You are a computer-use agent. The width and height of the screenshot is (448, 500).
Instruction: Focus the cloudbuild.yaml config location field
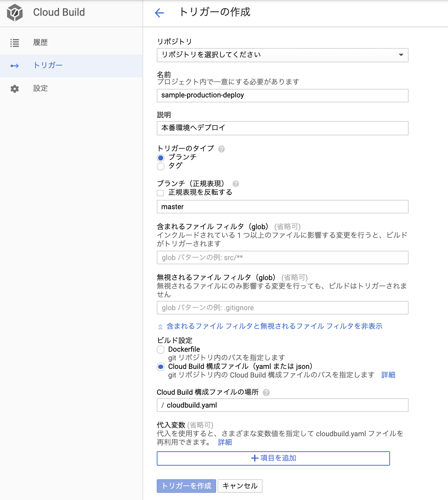pos(283,405)
